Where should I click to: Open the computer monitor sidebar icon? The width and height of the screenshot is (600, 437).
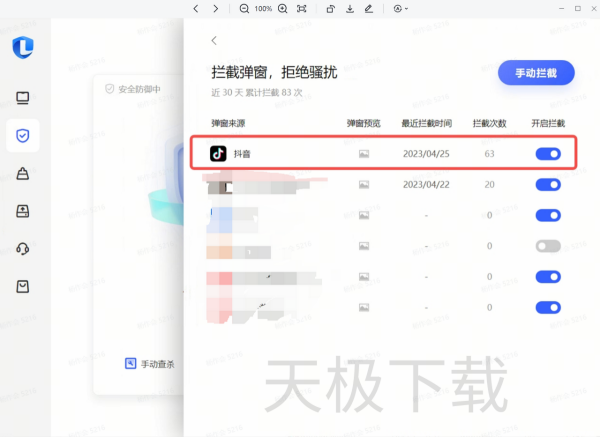point(22,98)
